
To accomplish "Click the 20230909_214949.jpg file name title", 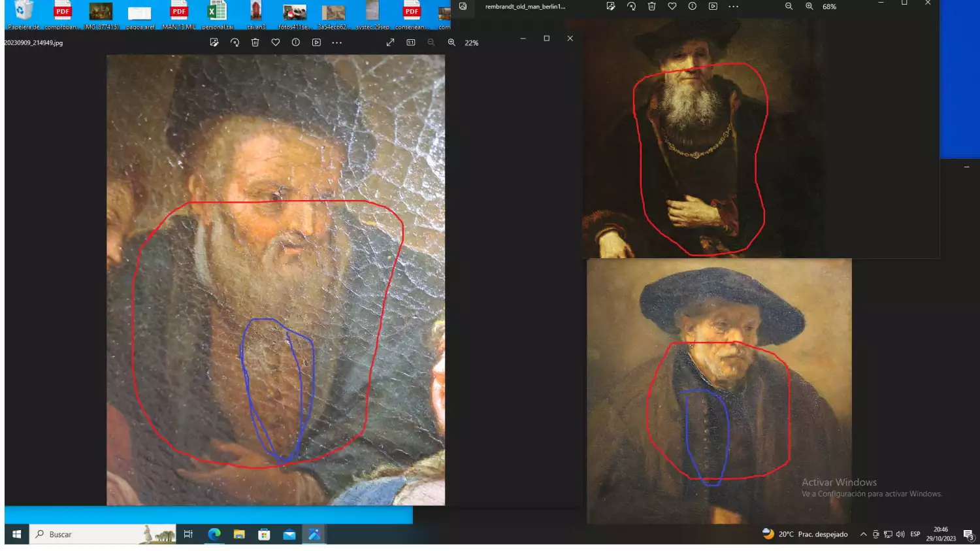I will [34, 43].
